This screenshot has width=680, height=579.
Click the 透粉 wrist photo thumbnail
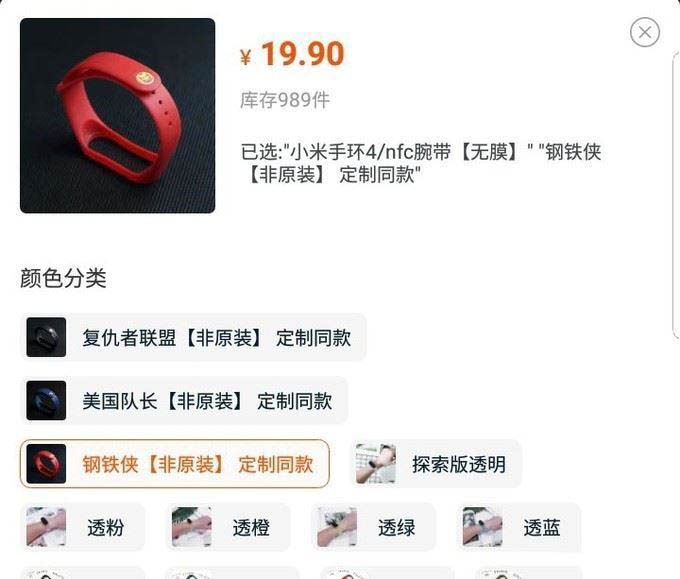tap(46, 527)
